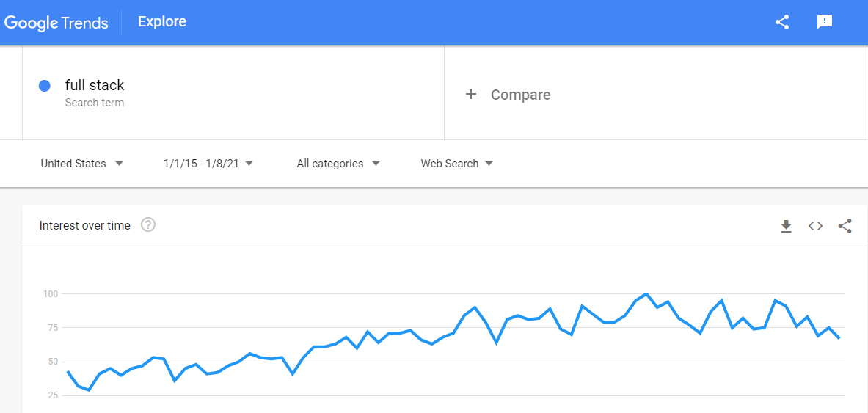Edit the full stack search term
This screenshot has width=868, height=413.
(x=95, y=85)
